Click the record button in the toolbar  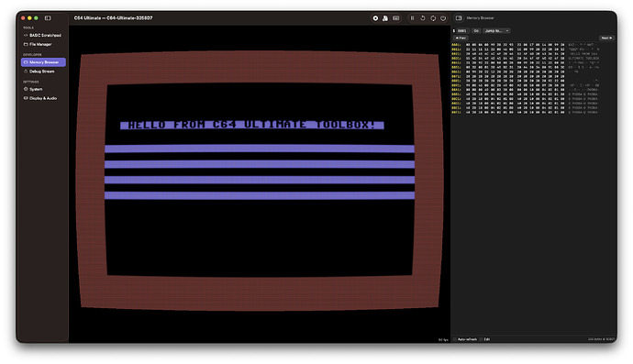click(375, 18)
